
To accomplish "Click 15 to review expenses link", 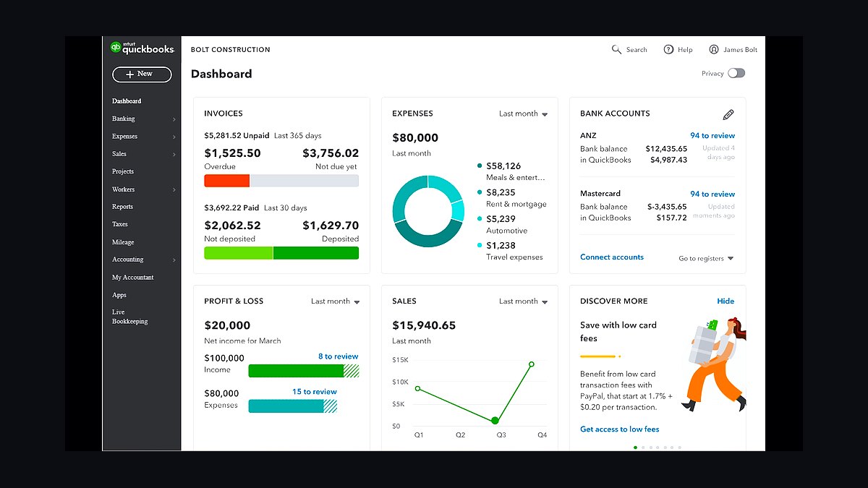I will 315,392.
